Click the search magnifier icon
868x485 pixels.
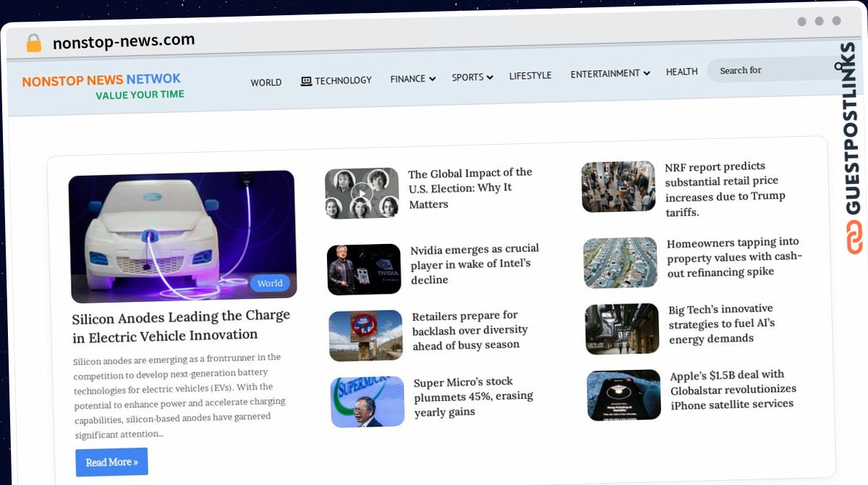(x=839, y=67)
